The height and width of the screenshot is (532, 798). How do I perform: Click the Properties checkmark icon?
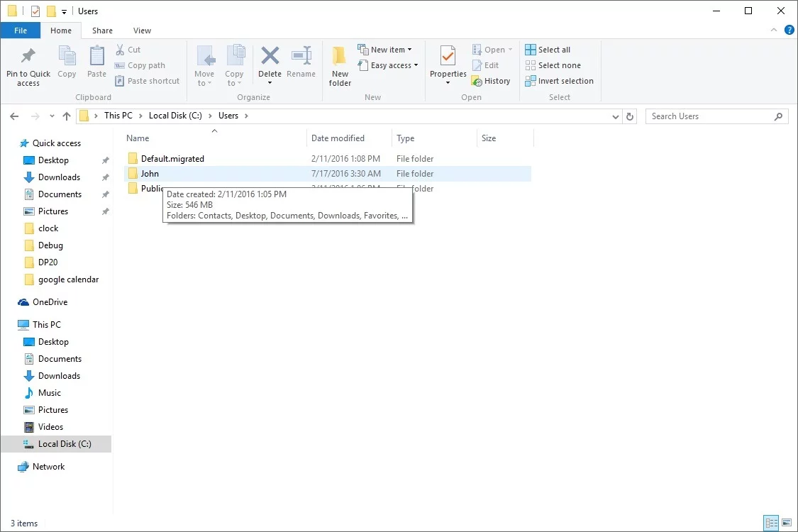coord(448,55)
